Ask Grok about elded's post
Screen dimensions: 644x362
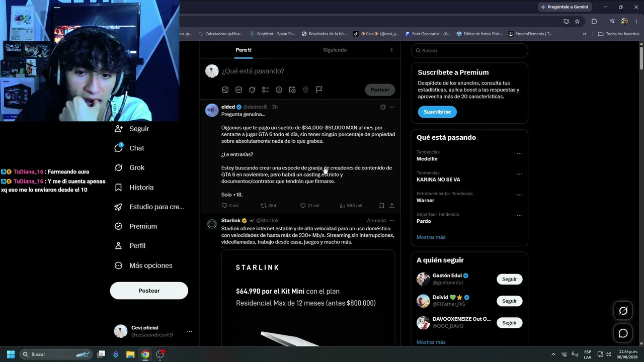tap(383, 107)
